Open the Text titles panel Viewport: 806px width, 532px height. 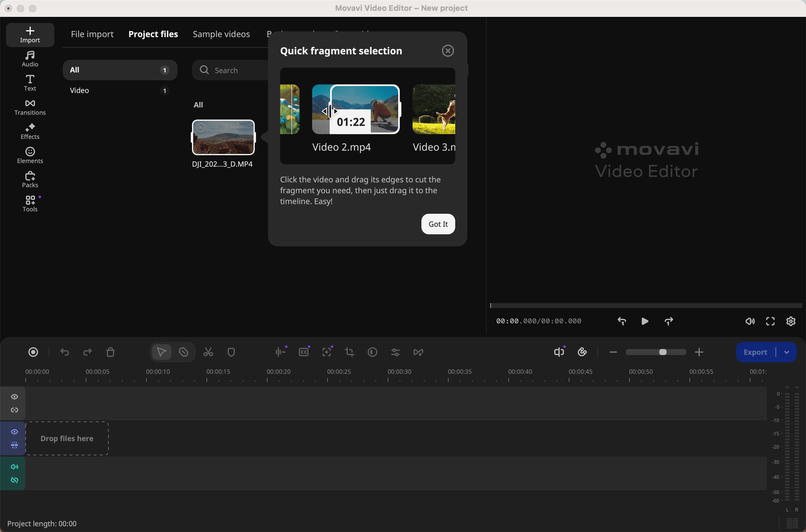pos(30,83)
